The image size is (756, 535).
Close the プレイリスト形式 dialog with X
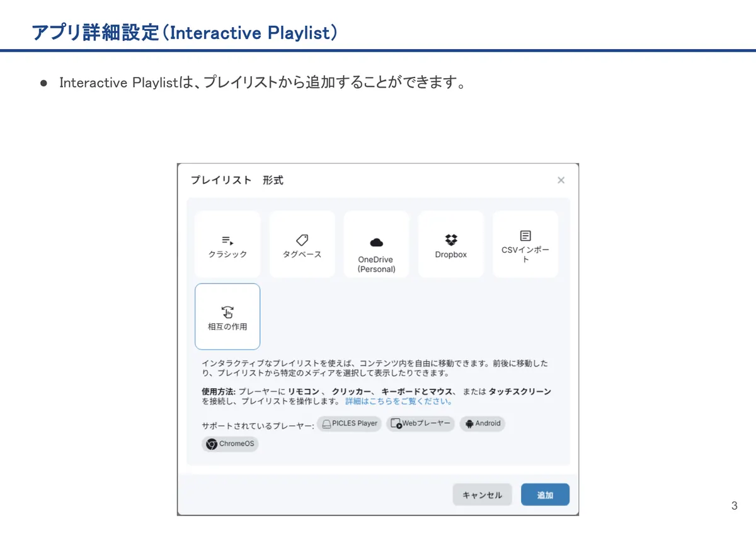click(561, 180)
